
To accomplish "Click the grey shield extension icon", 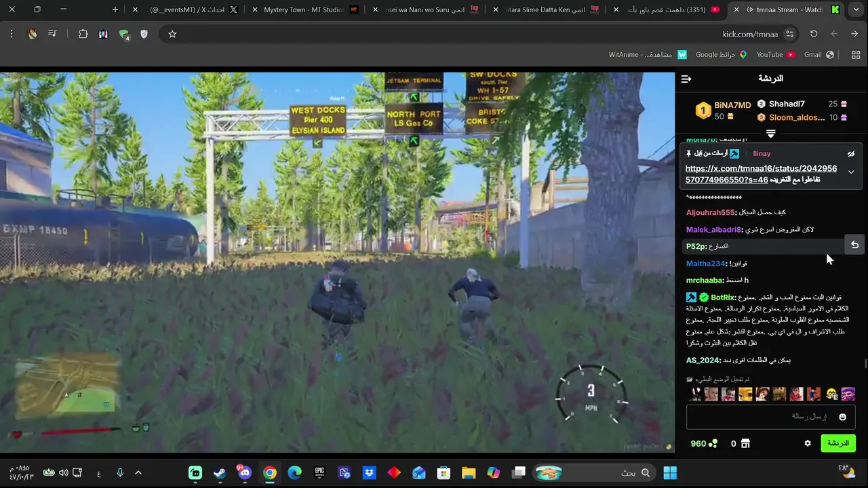I will click(144, 34).
